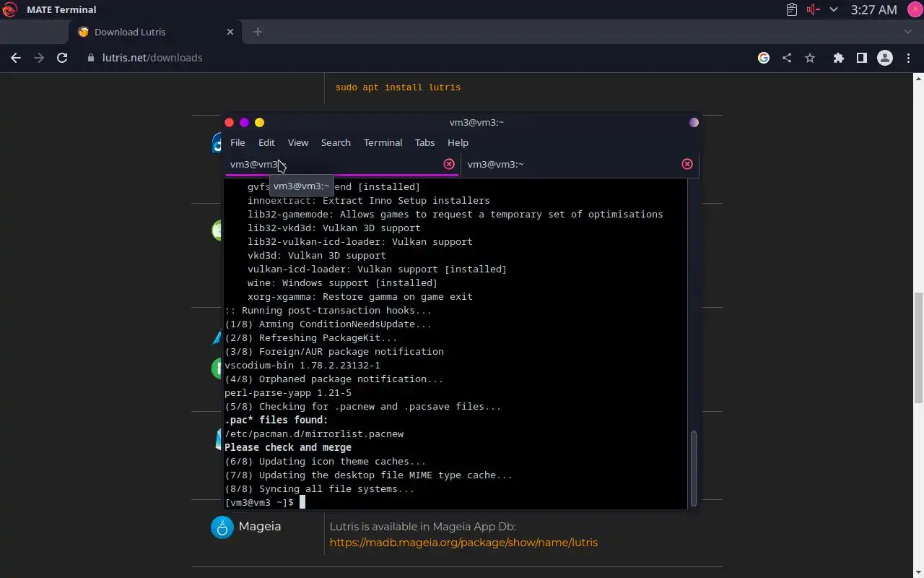
Task: View site info via the lock icon
Action: 91,58
